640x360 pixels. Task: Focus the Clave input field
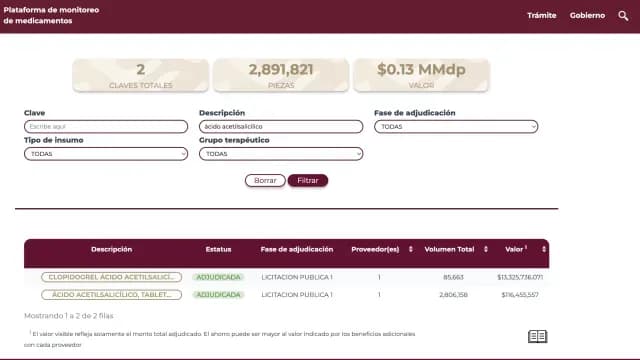(x=106, y=127)
